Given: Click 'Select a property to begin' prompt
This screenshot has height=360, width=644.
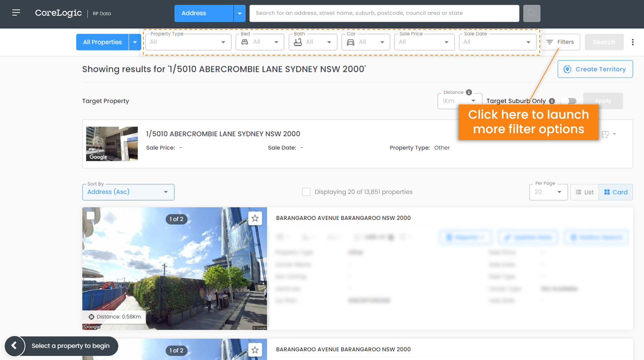Looking at the screenshot, I should click(70, 346).
